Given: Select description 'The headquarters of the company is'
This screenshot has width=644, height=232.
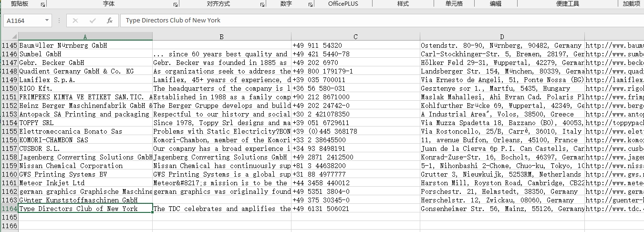Looking at the screenshot, I should click(x=222, y=88).
